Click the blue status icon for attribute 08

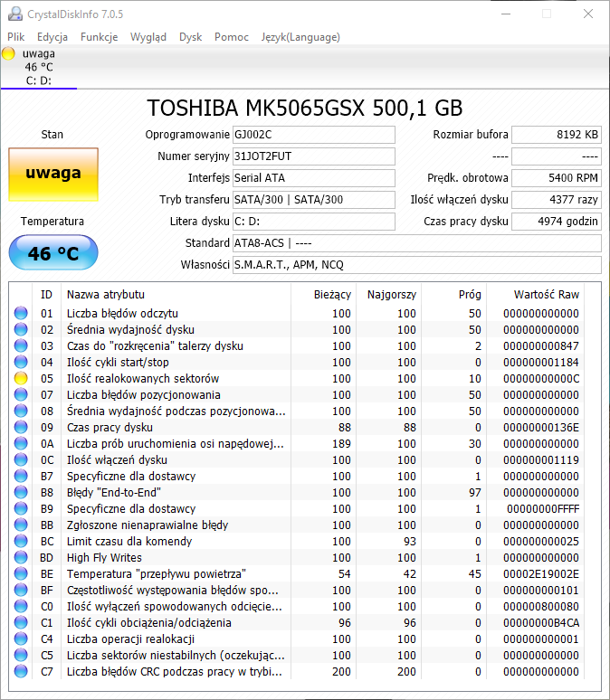[x=21, y=411]
